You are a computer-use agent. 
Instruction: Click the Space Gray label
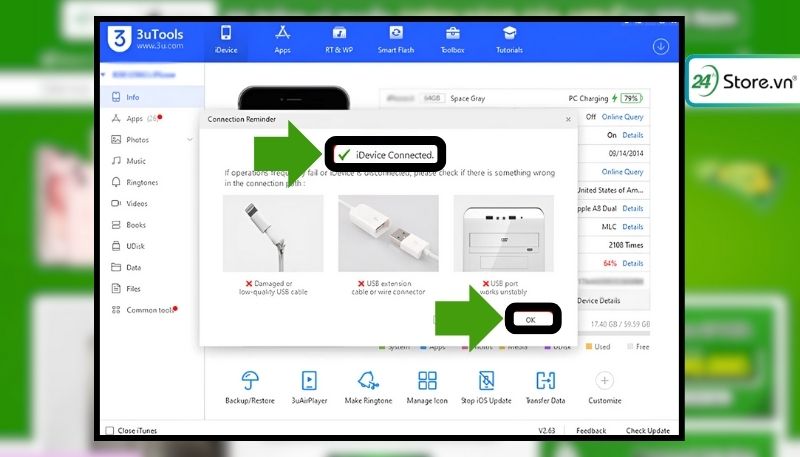[468, 98]
